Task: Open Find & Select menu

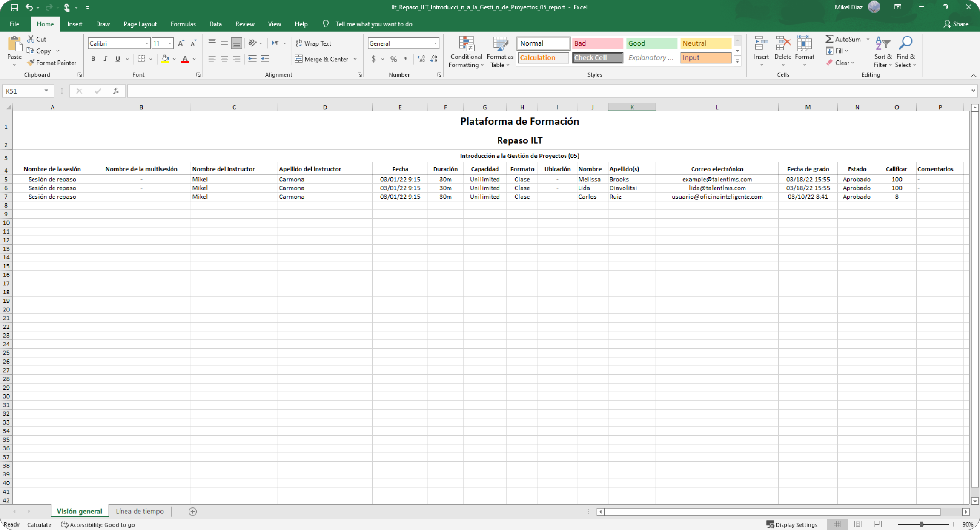Action: (x=905, y=52)
